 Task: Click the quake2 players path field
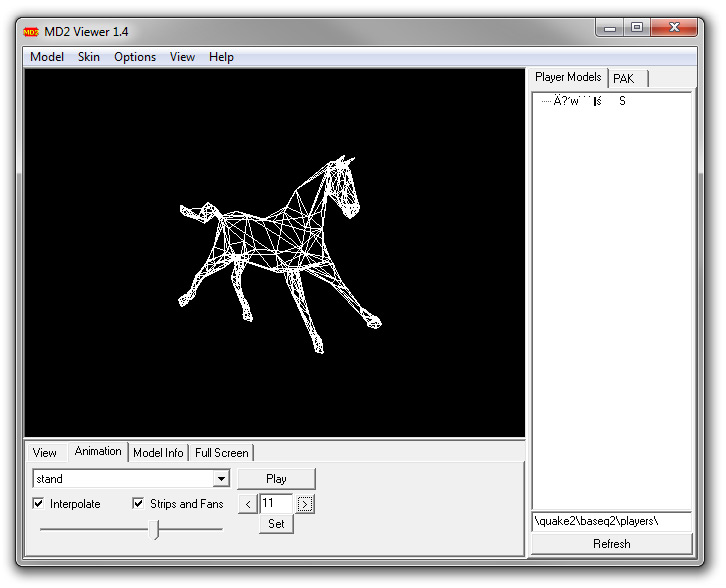611,521
